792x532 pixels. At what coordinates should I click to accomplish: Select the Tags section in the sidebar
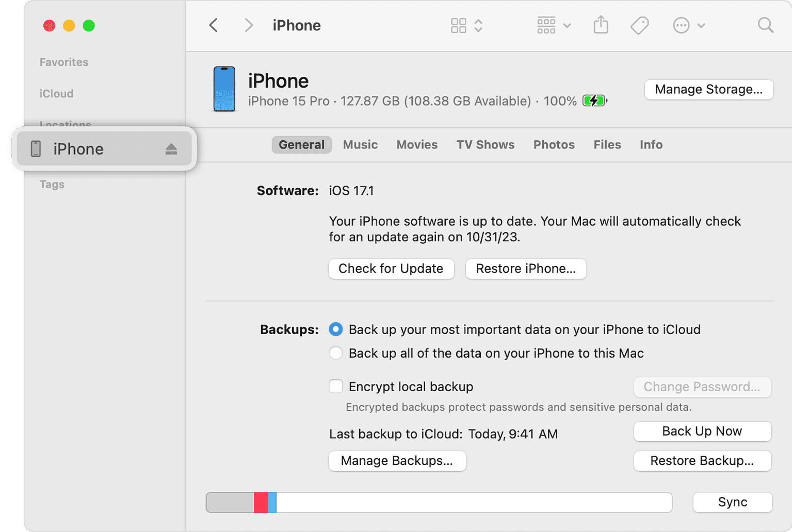pyautogui.click(x=52, y=184)
